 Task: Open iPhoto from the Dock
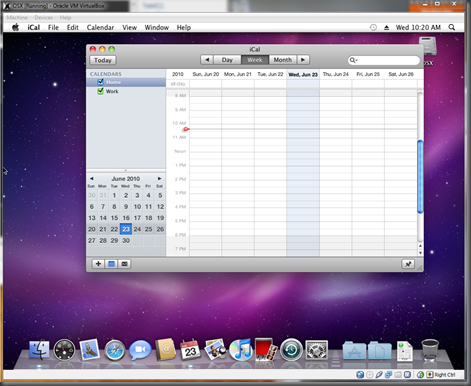click(215, 350)
